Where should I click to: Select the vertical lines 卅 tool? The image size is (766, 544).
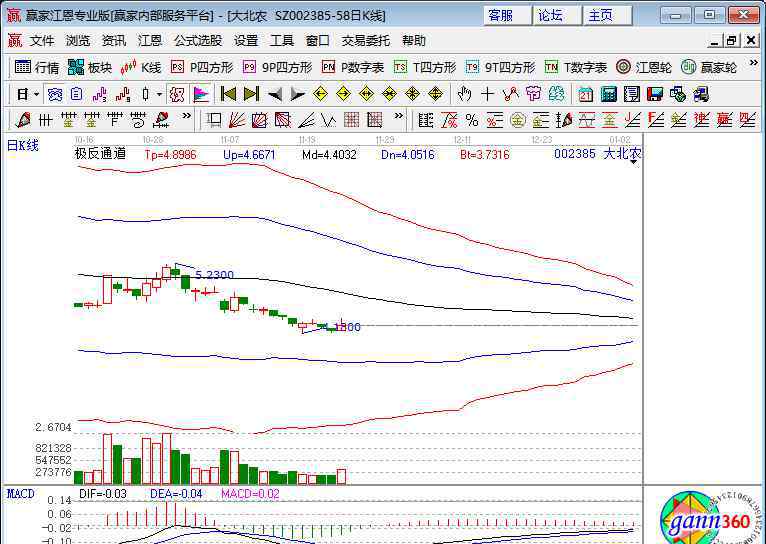coord(45,120)
